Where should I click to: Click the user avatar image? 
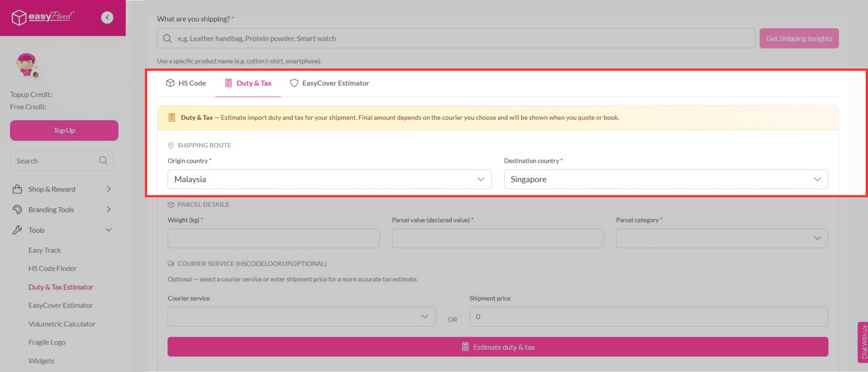[x=27, y=65]
